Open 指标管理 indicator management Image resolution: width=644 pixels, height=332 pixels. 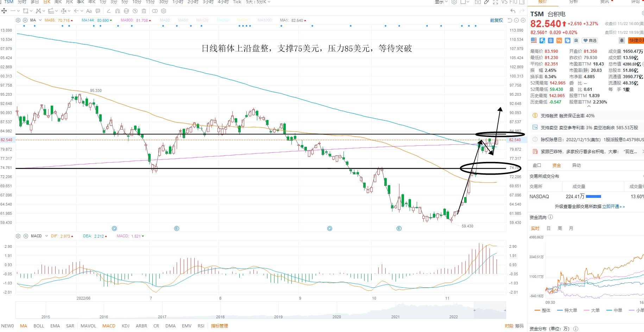coord(219,326)
